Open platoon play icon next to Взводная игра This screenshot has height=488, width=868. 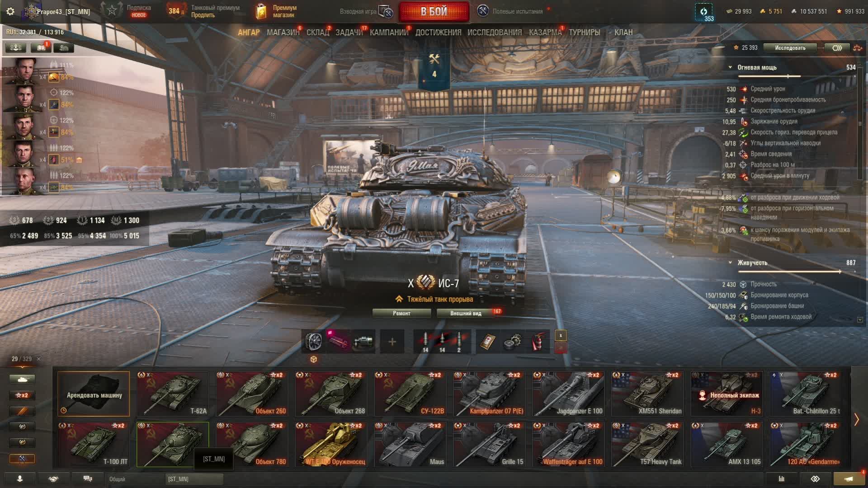pos(386,12)
